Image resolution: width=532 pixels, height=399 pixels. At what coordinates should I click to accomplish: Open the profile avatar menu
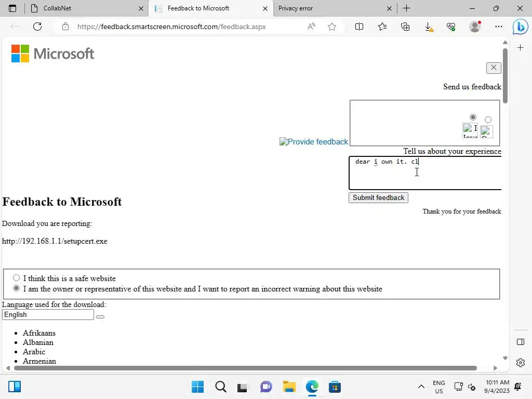(475, 26)
